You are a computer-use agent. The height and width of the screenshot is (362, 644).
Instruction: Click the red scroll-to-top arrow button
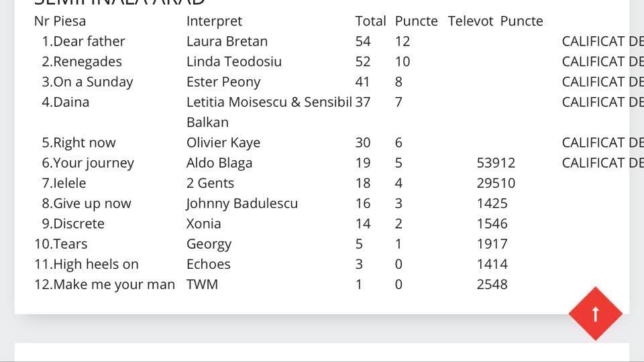pos(595,313)
